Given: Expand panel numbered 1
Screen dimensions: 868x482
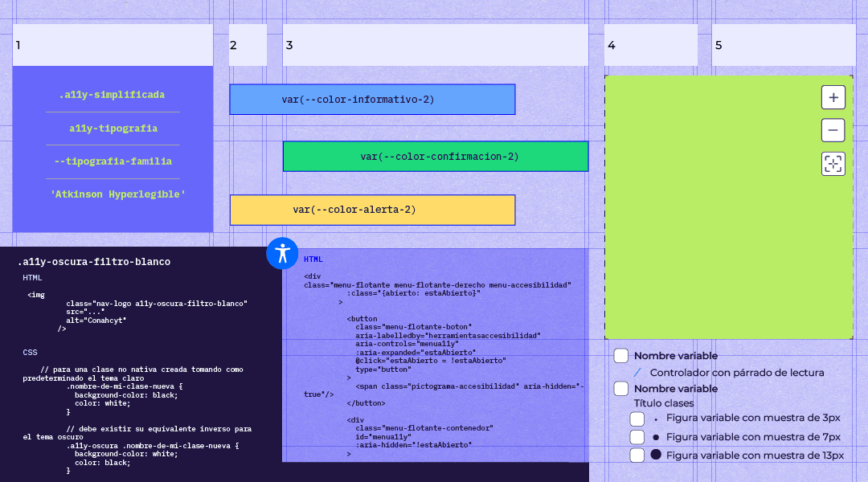Looking at the screenshot, I should [113, 45].
